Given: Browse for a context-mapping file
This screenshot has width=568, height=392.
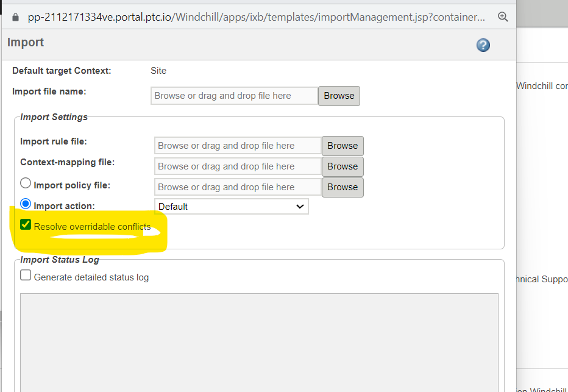Looking at the screenshot, I should coord(343,166).
